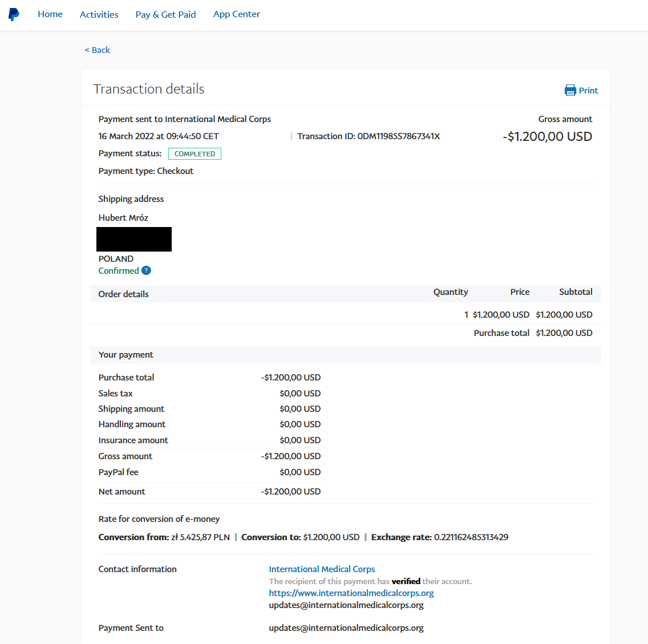648x644 pixels.
Task: Click the name Hubert Mróz
Action: pos(123,217)
